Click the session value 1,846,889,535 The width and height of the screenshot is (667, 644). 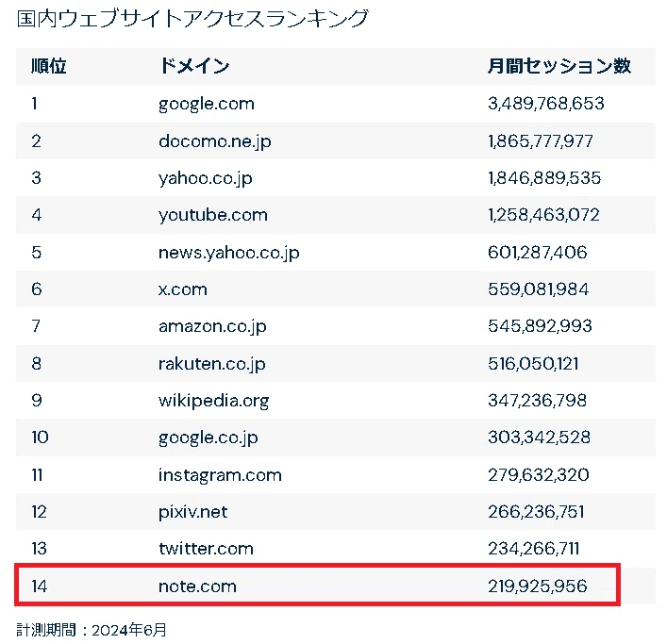click(x=544, y=177)
